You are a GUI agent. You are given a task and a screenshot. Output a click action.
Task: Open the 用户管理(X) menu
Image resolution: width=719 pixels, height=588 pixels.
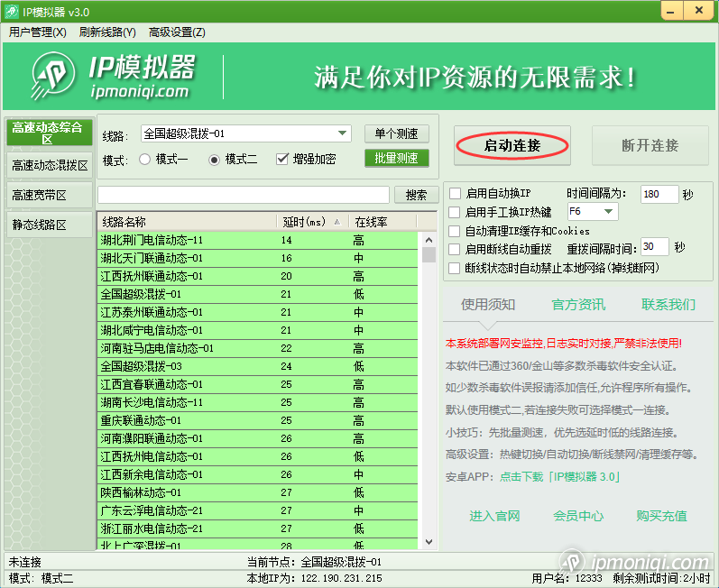pos(38,32)
